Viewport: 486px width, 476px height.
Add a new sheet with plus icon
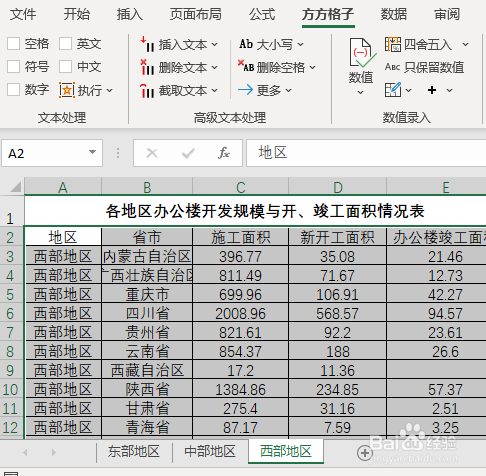coord(365,453)
